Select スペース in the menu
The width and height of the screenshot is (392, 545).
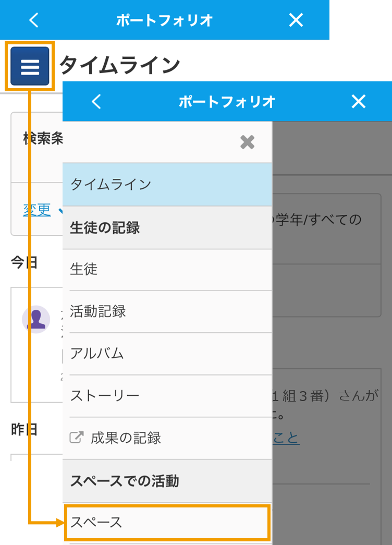167,523
